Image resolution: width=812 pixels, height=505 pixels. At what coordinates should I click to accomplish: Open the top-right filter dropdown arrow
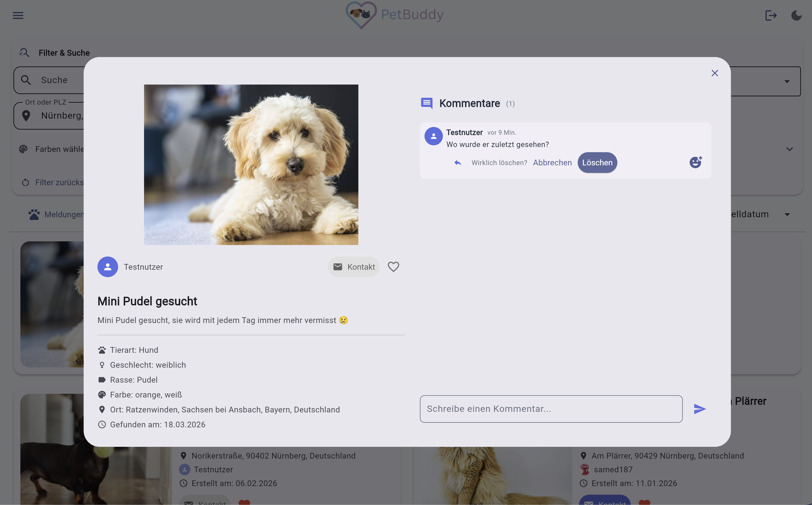pyautogui.click(x=787, y=81)
